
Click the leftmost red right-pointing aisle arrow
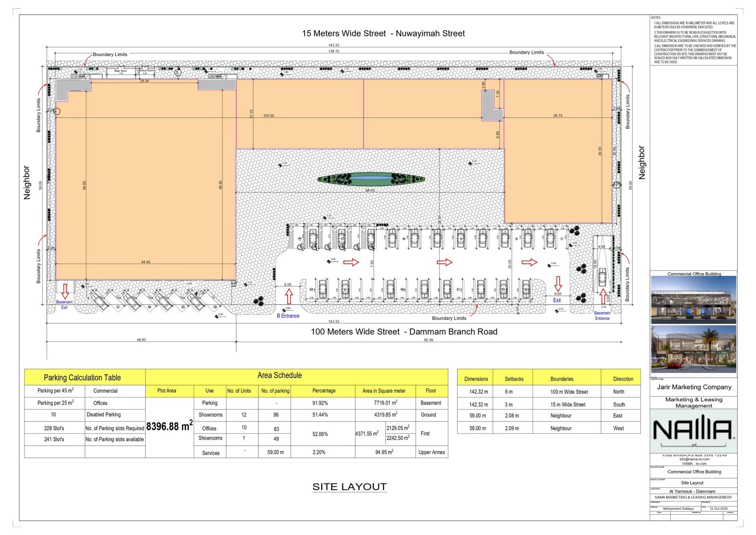351,262
